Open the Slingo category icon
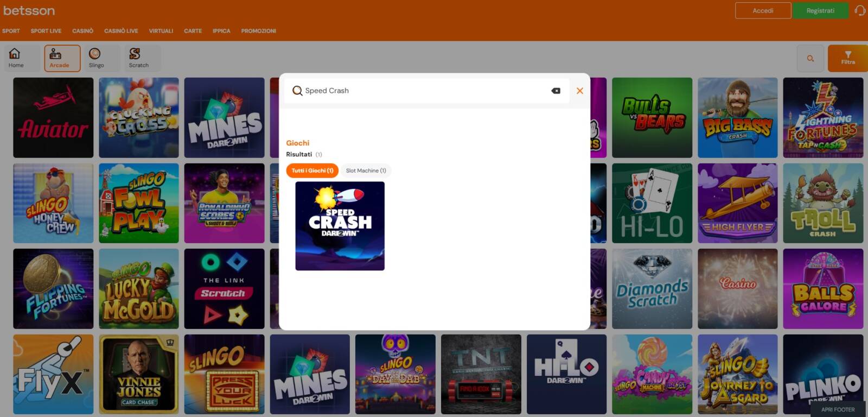Image resolution: width=868 pixels, height=417 pixels. point(96,58)
